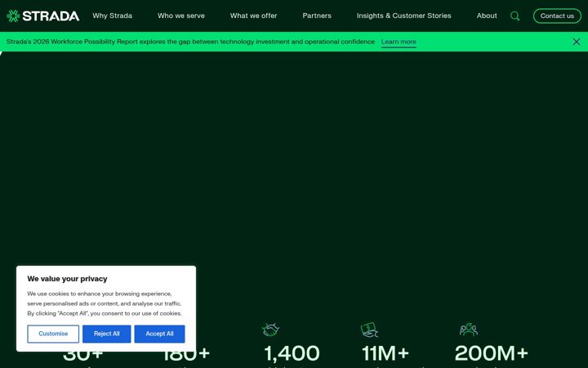Viewport: 588px width, 368px height.
Task: Open the About menu
Action: click(487, 16)
